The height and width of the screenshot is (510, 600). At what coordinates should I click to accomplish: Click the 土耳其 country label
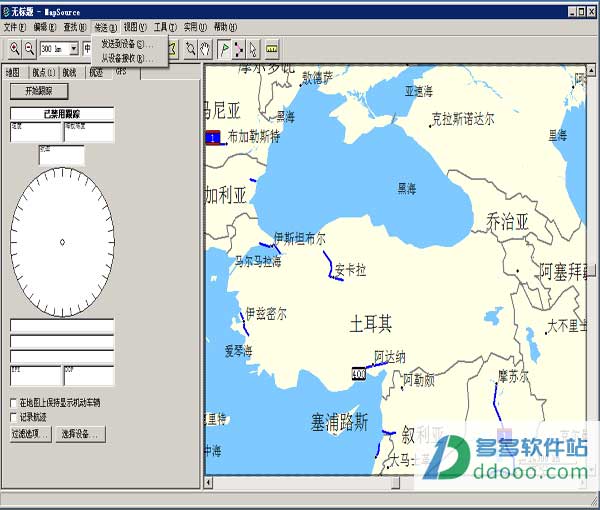[x=371, y=324]
